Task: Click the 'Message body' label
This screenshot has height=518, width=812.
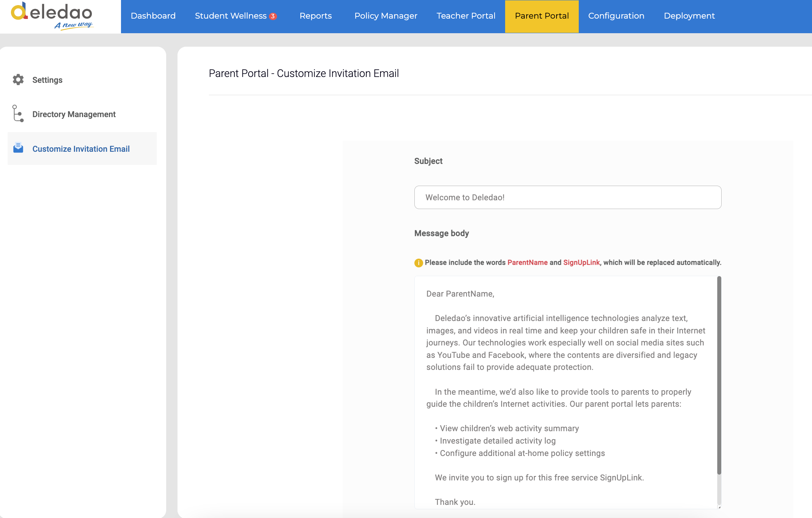Action: (x=442, y=233)
